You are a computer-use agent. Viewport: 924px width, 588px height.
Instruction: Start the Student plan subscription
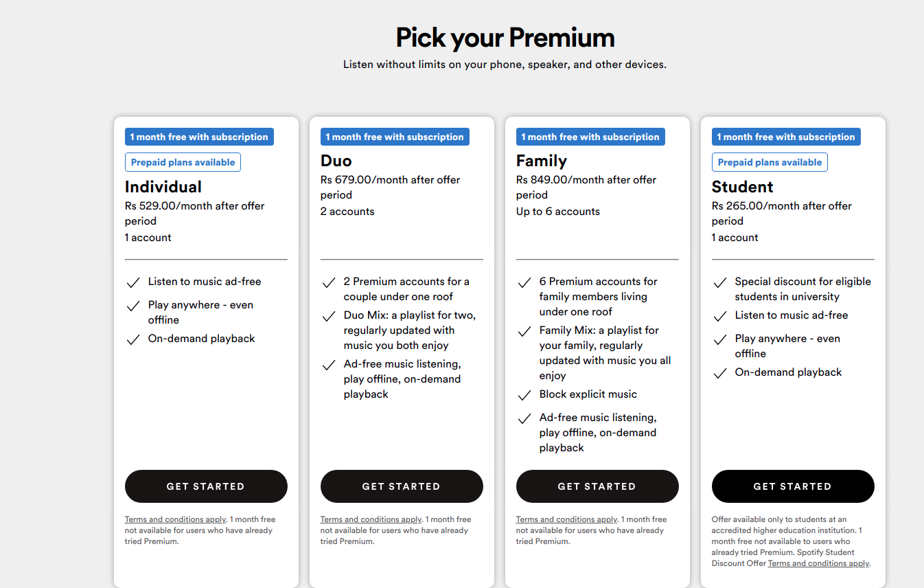point(793,486)
